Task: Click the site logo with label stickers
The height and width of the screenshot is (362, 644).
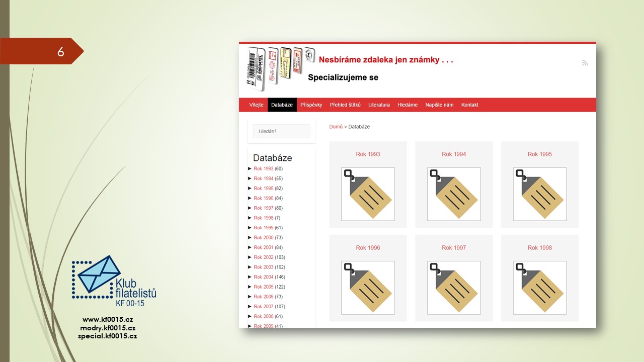Action: (280, 67)
